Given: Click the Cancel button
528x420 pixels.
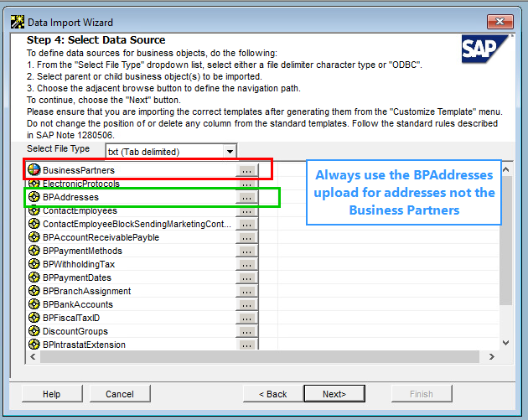Looking at the screenshot, I should (x=120, y=394).
